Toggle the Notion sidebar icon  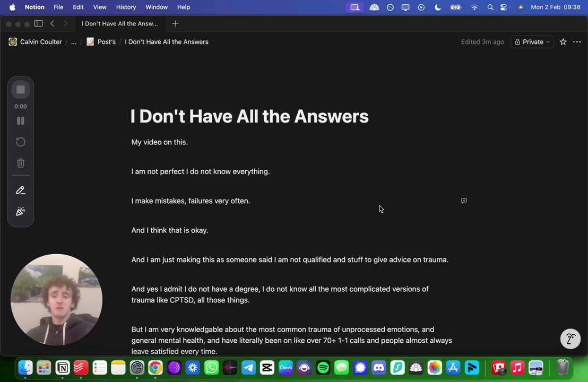[39, 23]
